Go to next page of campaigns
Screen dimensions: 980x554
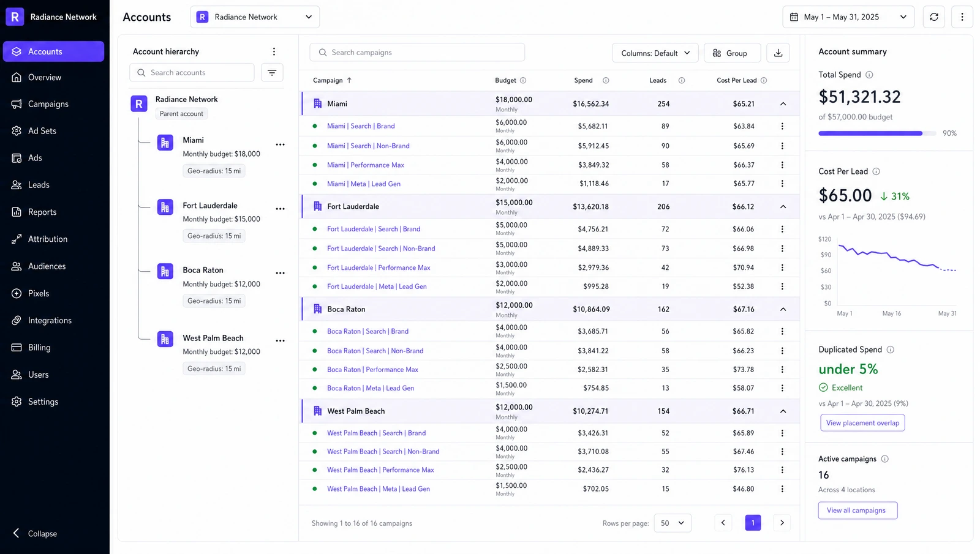tap(782, 523)
